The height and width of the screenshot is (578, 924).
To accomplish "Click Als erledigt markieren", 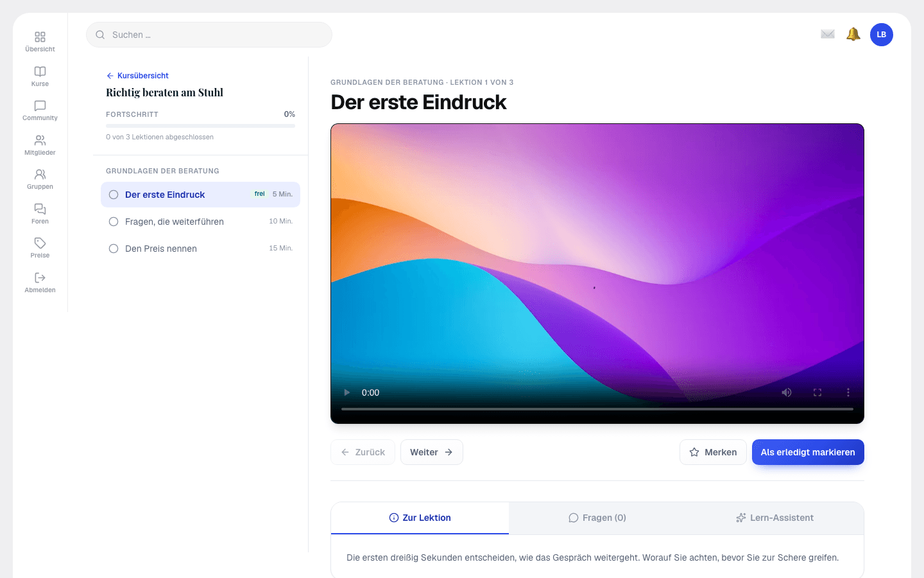I will (x=808, y=452).
